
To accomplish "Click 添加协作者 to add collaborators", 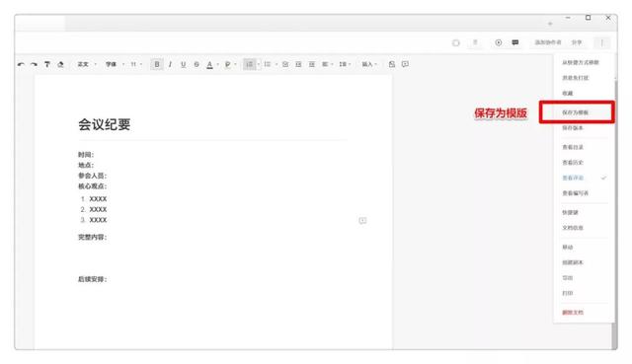I will pyautogui.click(x=548, y=42).
